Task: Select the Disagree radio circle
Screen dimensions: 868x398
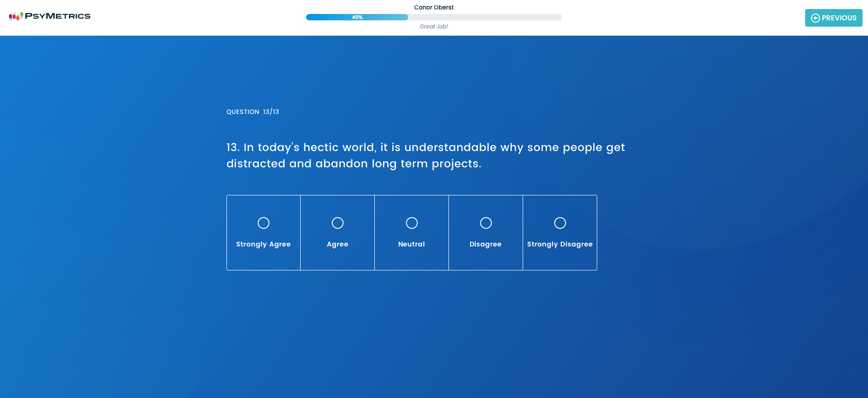Action: 486,223
